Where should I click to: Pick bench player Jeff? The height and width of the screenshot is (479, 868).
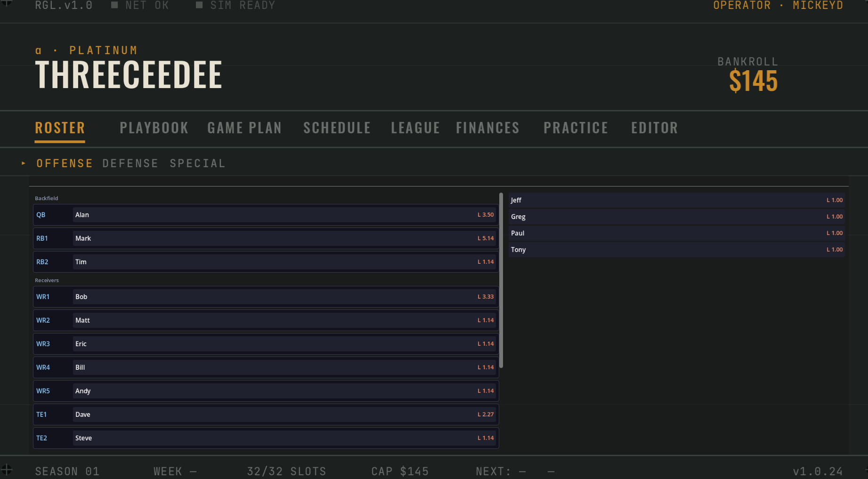tap(677, 200)
